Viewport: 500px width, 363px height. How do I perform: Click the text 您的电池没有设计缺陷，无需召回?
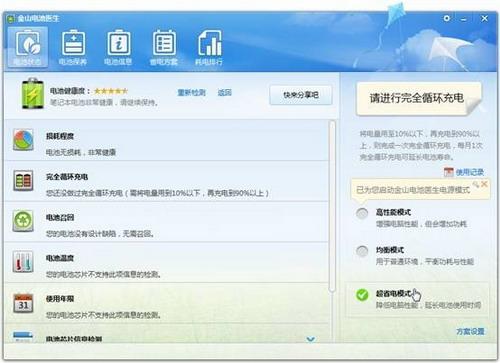pyautogui.click(x=100, y=234)
